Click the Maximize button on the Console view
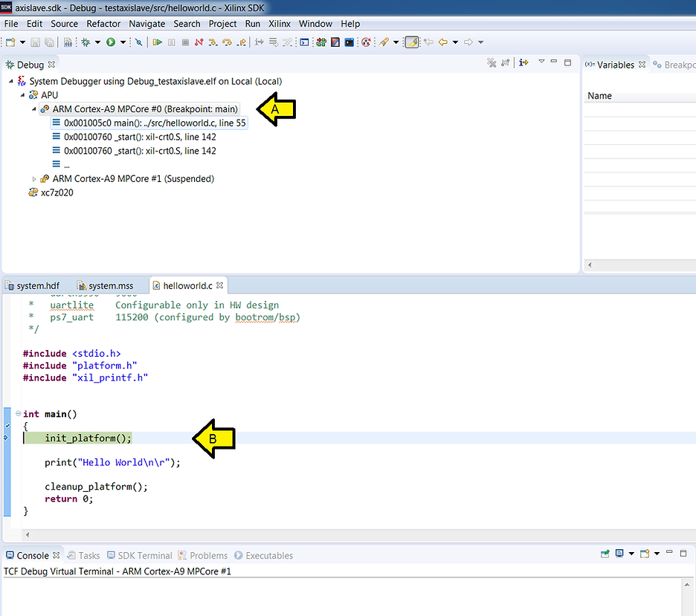696x616 pixels. [x=683, y=553]
